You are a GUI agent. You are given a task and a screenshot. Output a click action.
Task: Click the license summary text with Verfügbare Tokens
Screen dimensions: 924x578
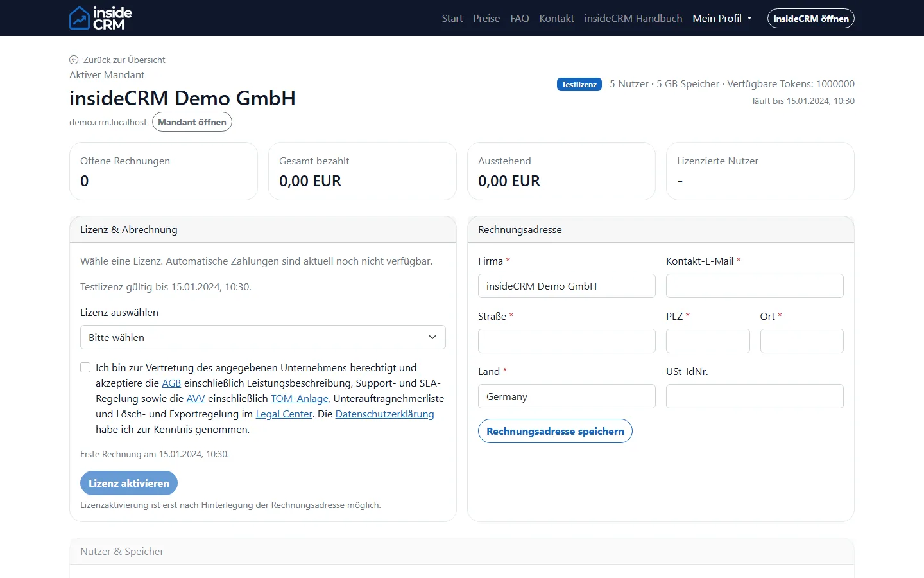(732, 83)
